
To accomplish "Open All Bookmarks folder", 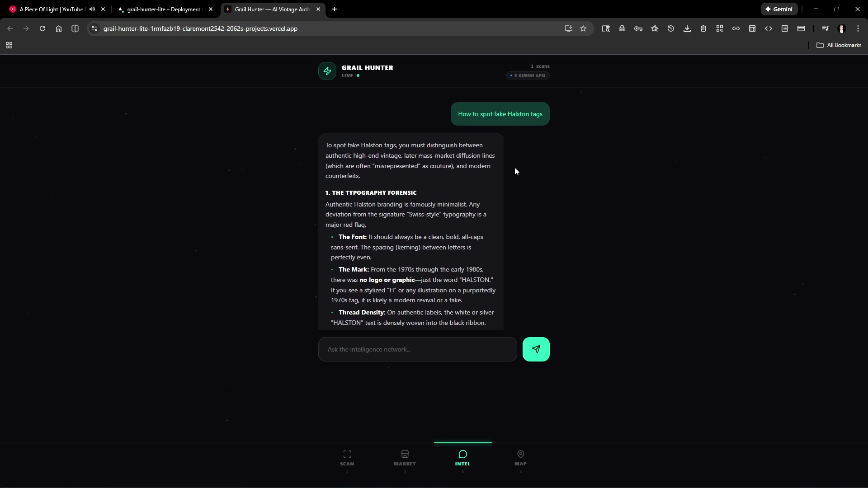I will 839,45.
